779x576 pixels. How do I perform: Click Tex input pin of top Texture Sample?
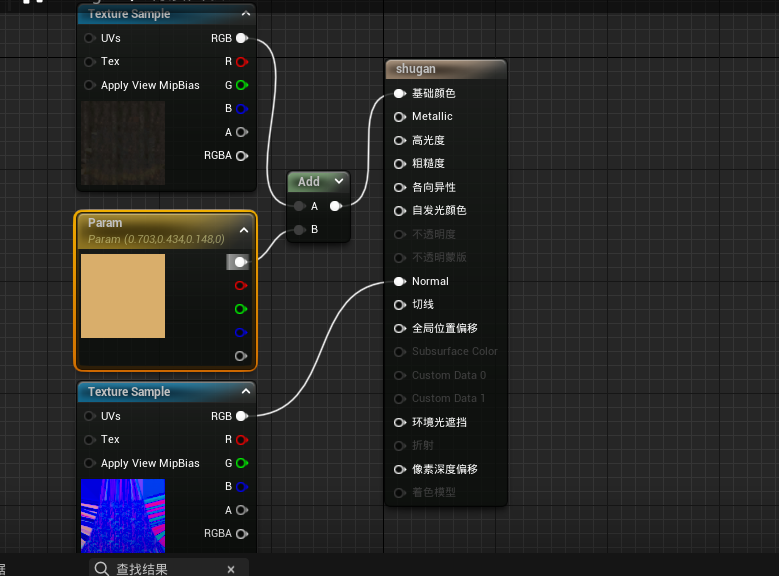pos(89,62)
